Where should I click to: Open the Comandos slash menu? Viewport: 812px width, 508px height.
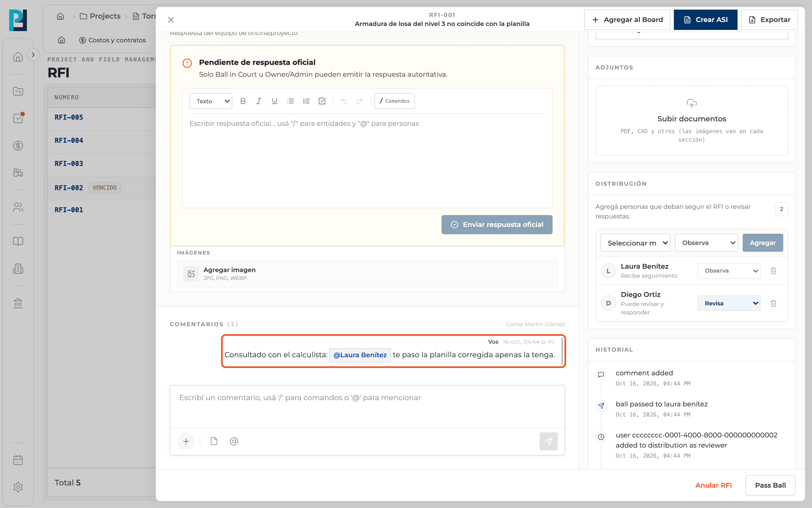pyautogui.click(x=395, y=101)
